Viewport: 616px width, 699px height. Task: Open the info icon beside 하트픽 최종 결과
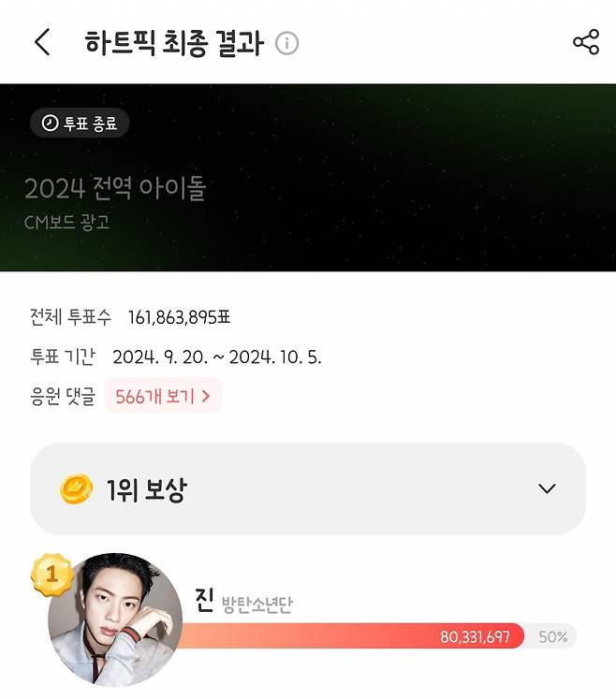(287, 43)
